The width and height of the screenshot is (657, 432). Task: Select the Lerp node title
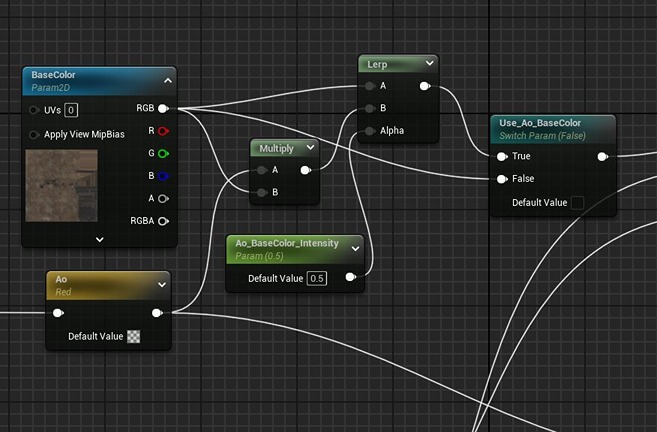coord(377,65)
